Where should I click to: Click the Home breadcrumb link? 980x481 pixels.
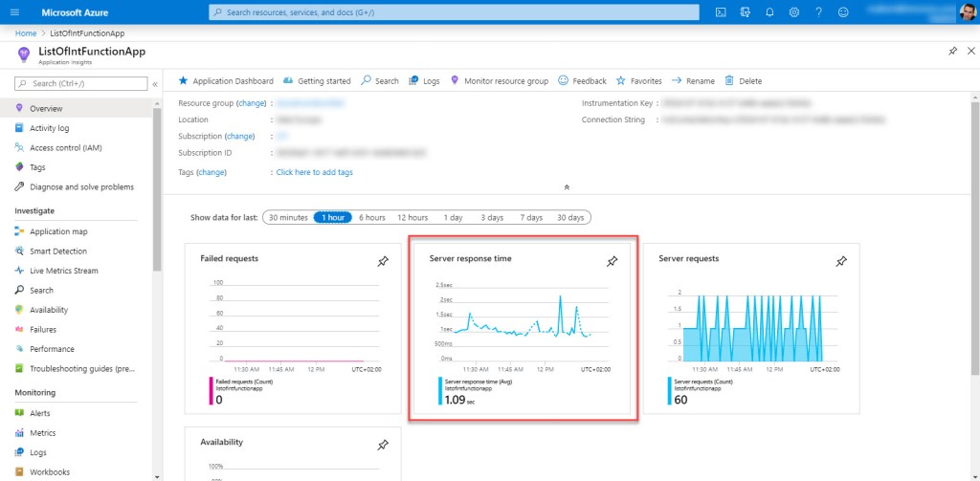[26, 33]
